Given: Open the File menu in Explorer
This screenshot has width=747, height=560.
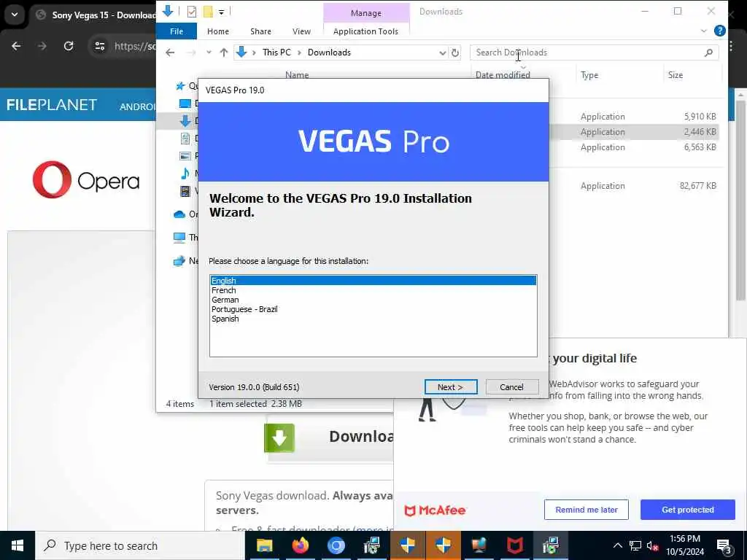Looking at the screenshot, I should (177, 31).
